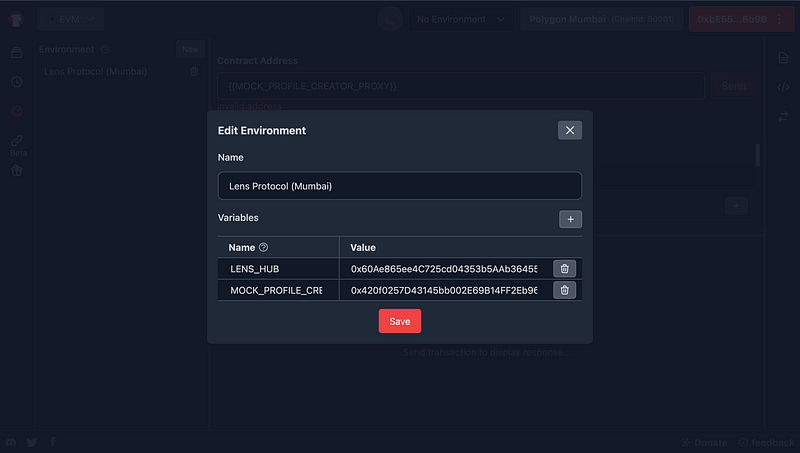This screenshot has height=453, width=800.
Task: Delete Lens Protocol (Mumbai) environment from list
Action: (x=194, y=72)
